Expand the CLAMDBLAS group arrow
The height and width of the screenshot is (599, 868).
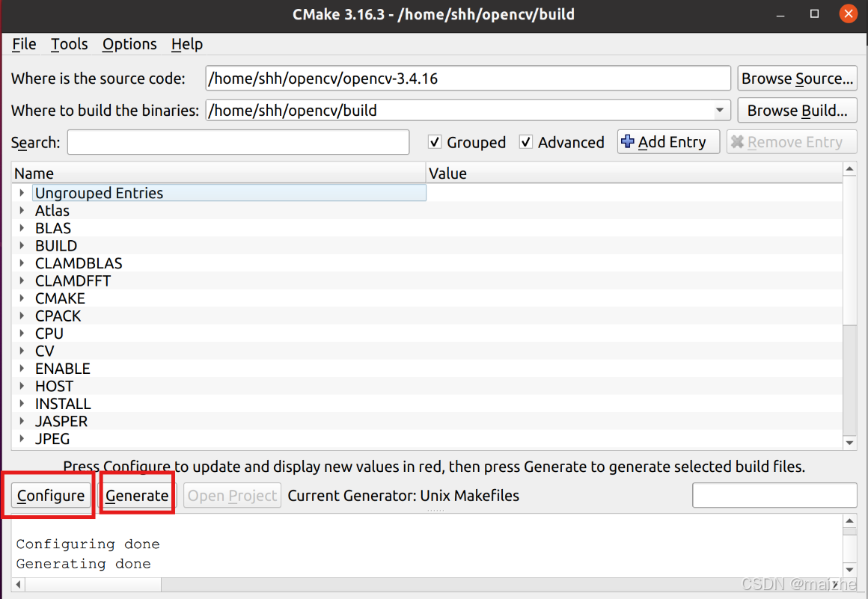[22, 262]
